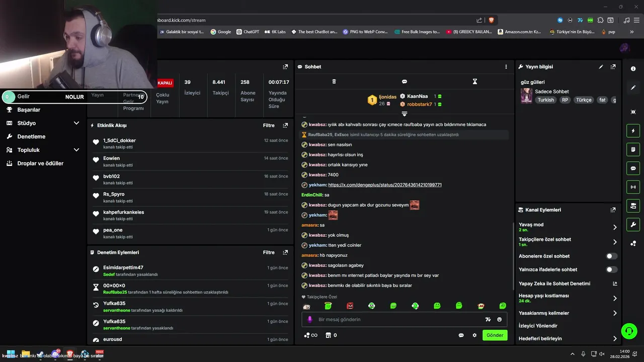
Task: Click İzleyici Yönlendir option
Action: (538, 326)
